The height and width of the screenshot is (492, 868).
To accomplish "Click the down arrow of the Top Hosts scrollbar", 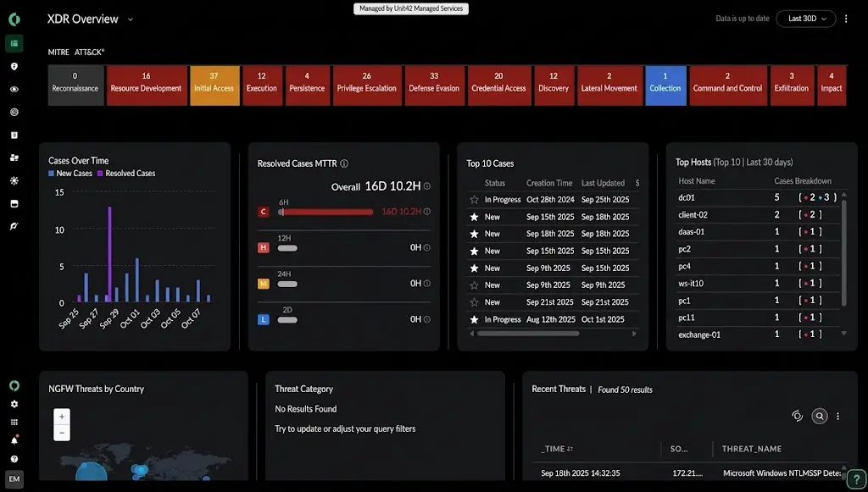I will (843, 334).
